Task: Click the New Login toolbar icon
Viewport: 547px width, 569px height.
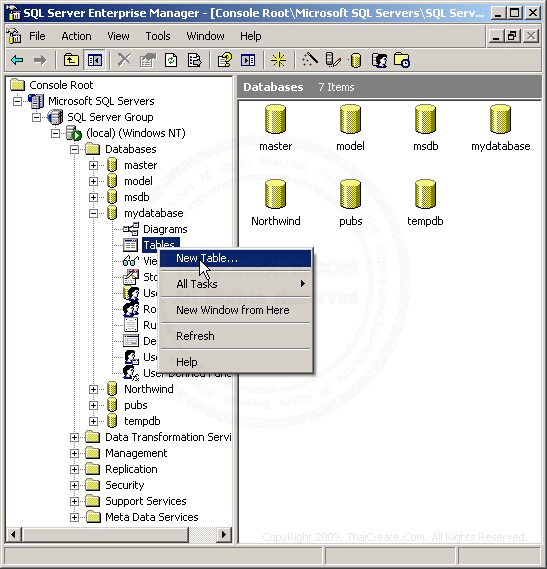Action: 379,60
